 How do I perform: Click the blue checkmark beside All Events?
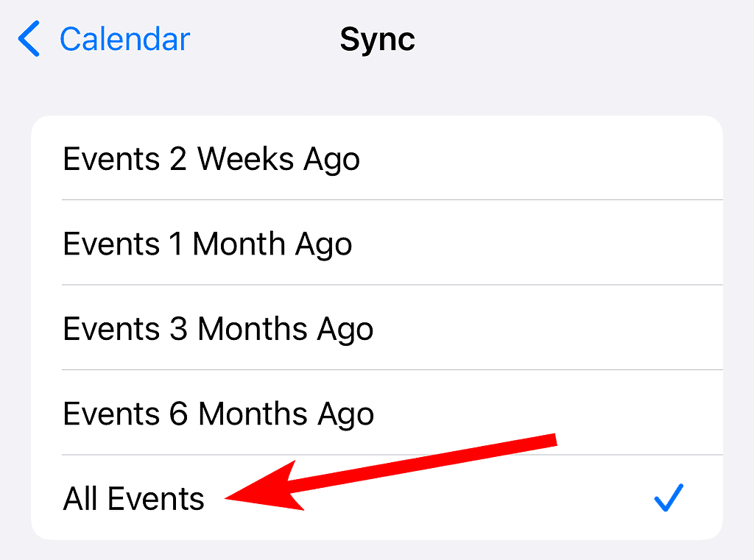(x=669, y=497)
